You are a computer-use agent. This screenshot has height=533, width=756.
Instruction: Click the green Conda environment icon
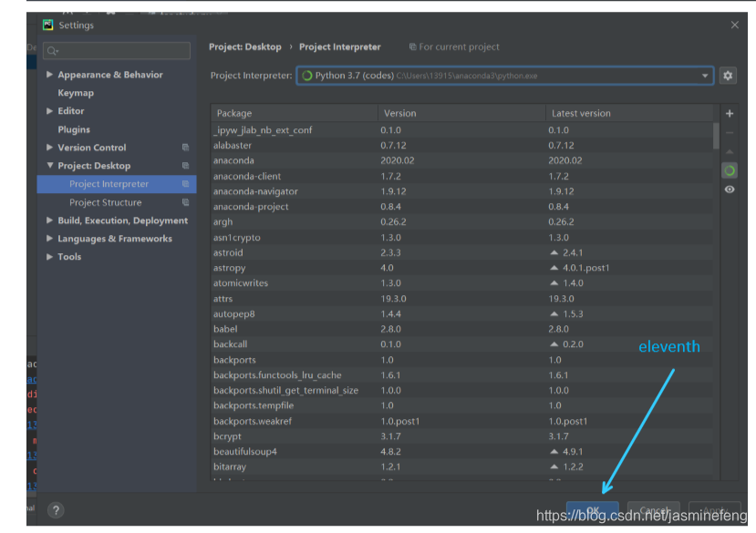tap(730, 170)
